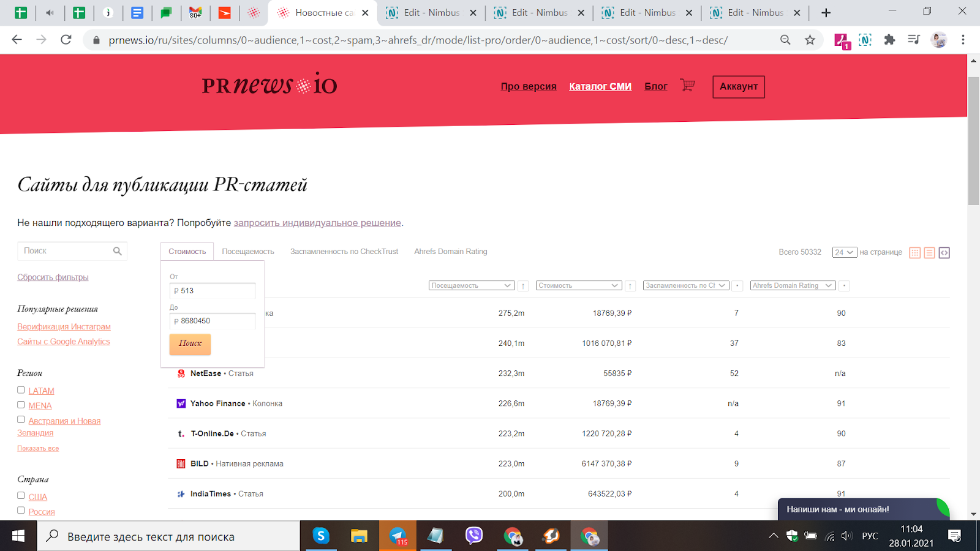The height and width of the screenshot is (551, 980).
Task: Click the orange Поиск button in cost filter
Action: 190,344
